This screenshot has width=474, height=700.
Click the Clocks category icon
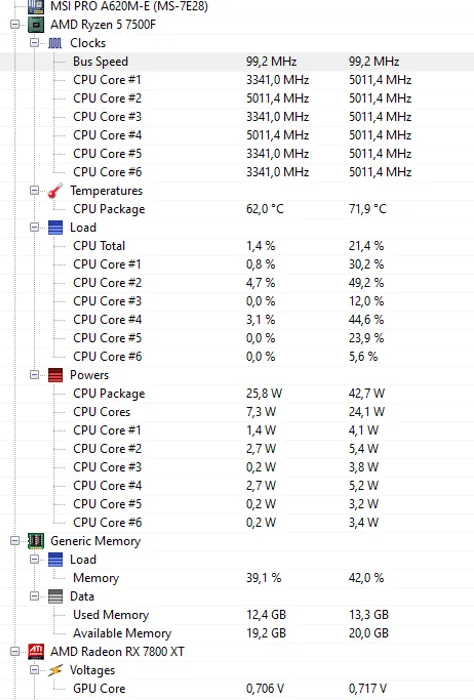(55, 43)
